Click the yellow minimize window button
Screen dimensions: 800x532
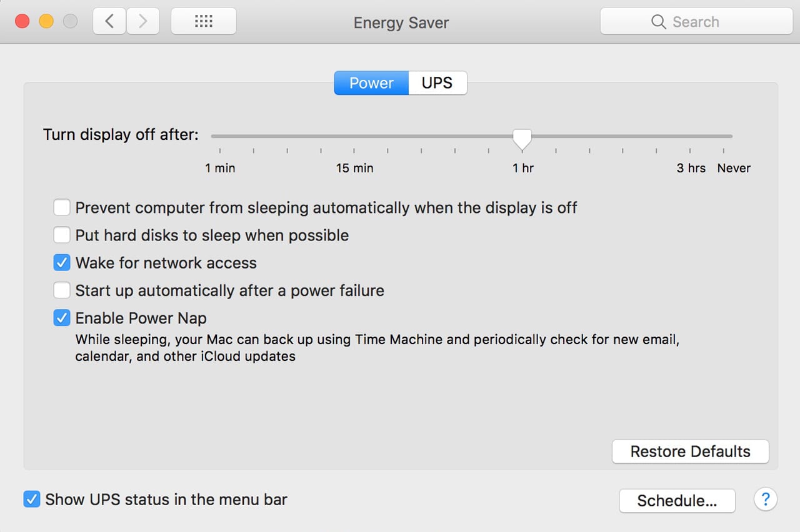coord(46,22)
